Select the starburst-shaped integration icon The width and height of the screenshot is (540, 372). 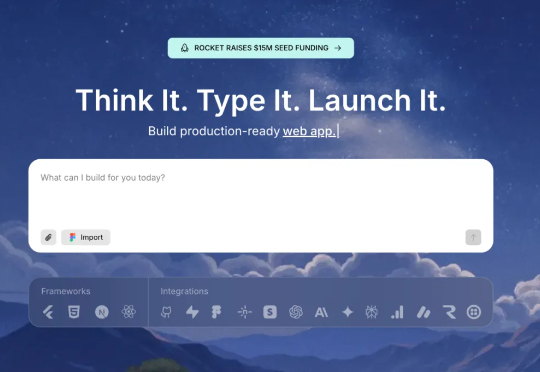245,312
